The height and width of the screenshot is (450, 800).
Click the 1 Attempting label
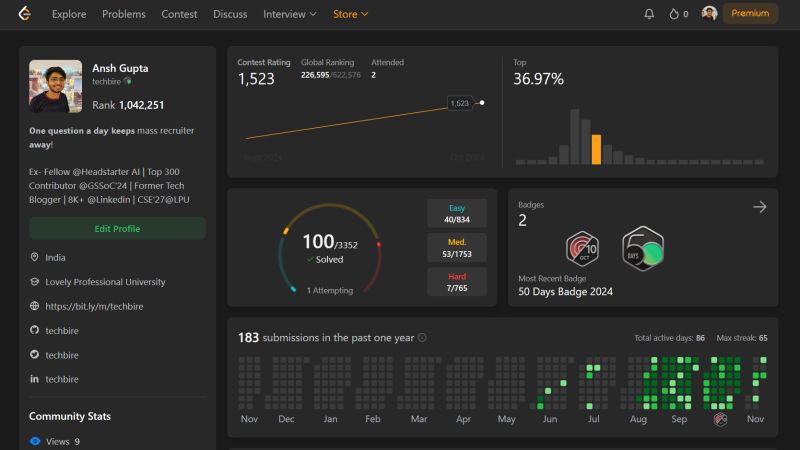330,290
